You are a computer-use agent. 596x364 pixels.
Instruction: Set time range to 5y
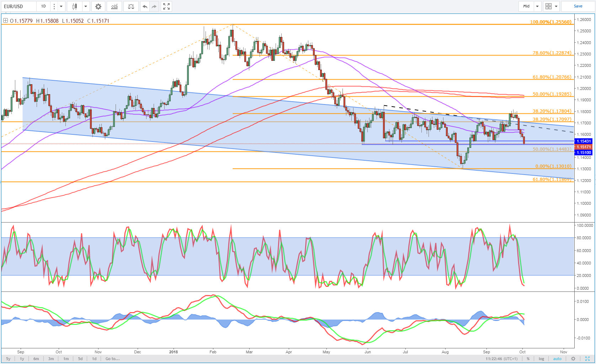(x=8, y=359)
